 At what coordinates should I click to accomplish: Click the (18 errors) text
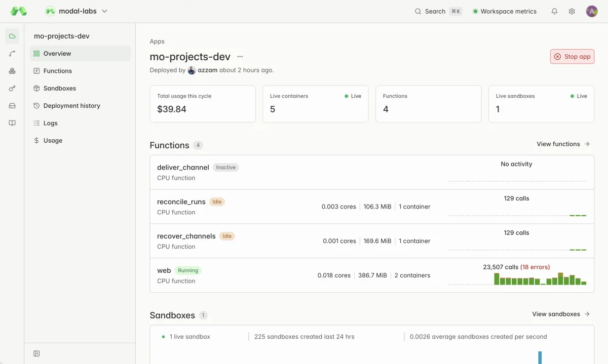pyautogui.click(x=535, y=267)
